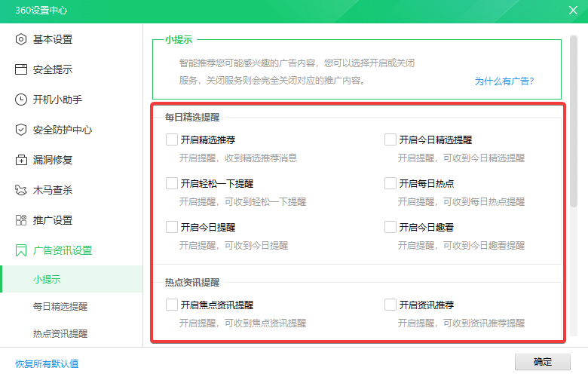Click the horse icon beside 木马查杀
Viewport: 588px width, 377px height.
tap(21, 190)
